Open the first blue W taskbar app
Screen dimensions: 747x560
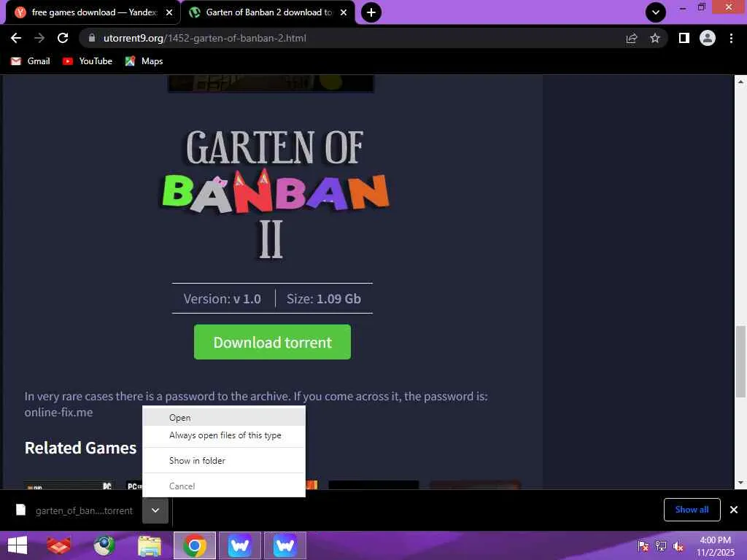(239, 545)
